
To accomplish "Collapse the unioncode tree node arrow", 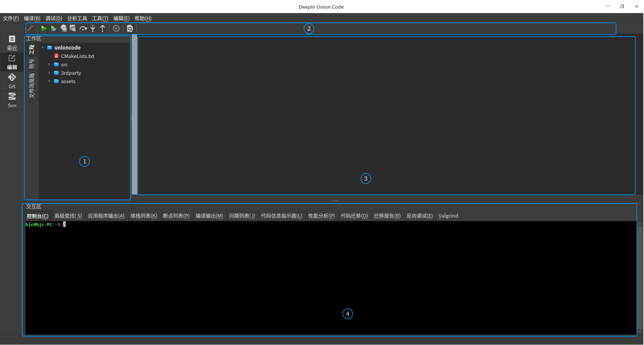I will pos(43,48).
